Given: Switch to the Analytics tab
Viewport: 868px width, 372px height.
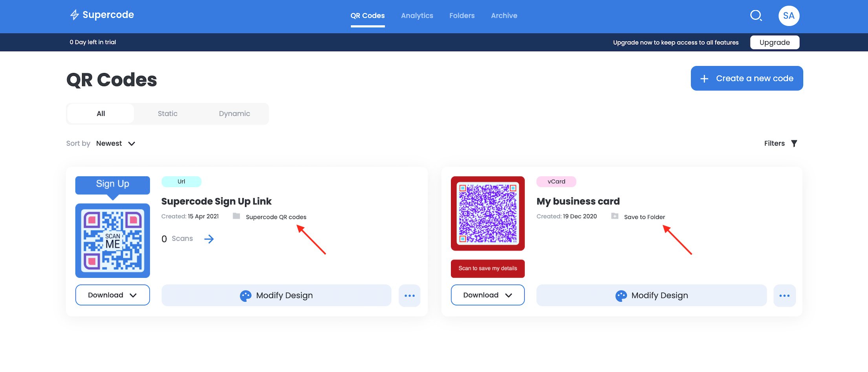Looking at the screenshot, I should pyautogui.click(x=417, y=15).
